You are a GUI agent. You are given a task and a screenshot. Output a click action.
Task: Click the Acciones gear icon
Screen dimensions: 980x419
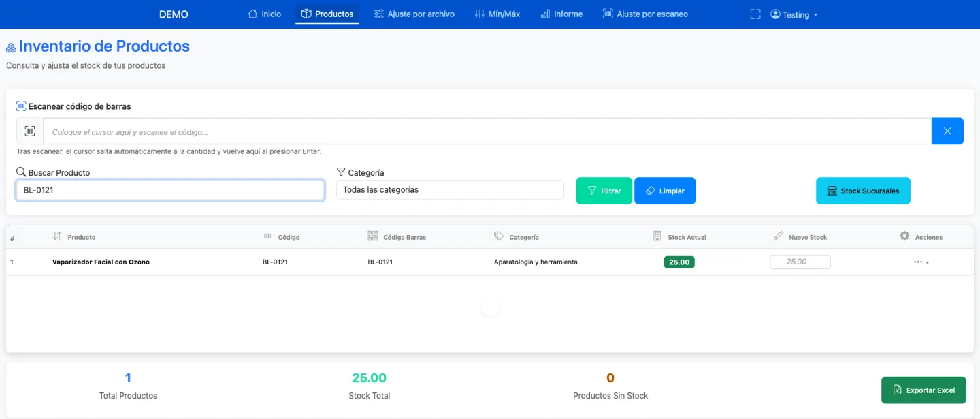[904, 236]
